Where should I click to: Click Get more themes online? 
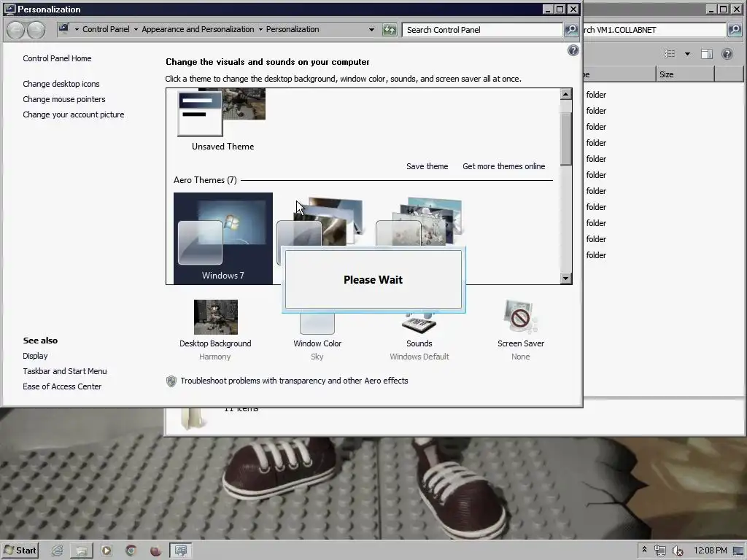pos(503,166)
